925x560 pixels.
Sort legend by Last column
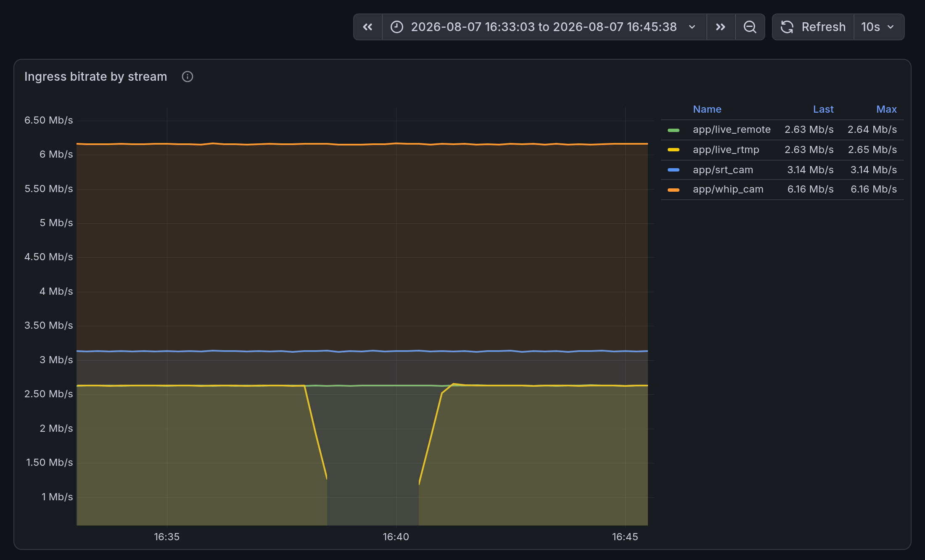click(823, 109)
